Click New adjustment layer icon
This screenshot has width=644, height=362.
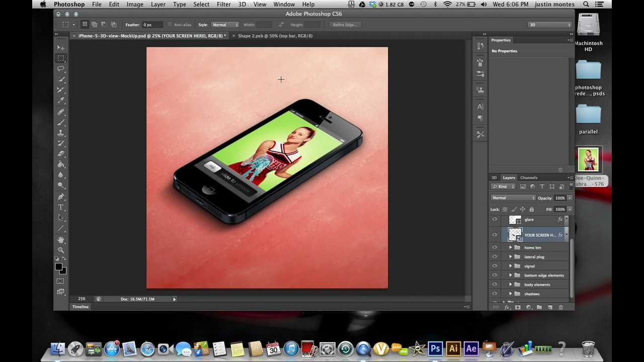click(x=529, y=307)
